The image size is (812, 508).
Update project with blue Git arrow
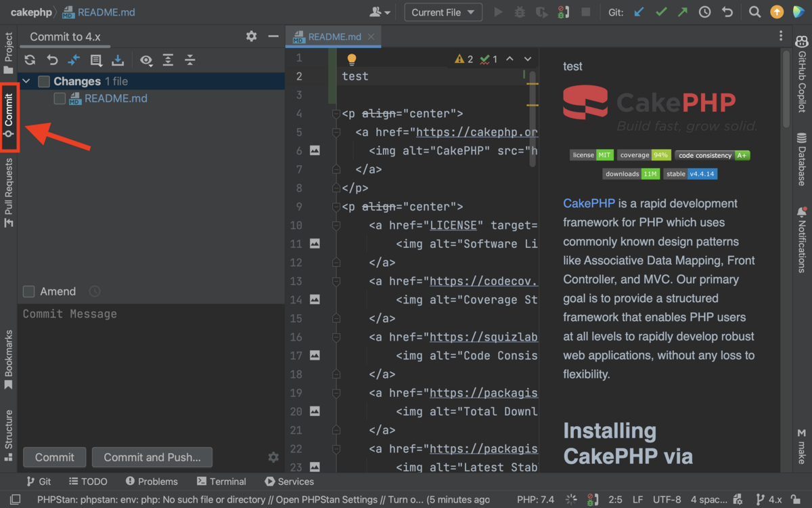[639, 12]
